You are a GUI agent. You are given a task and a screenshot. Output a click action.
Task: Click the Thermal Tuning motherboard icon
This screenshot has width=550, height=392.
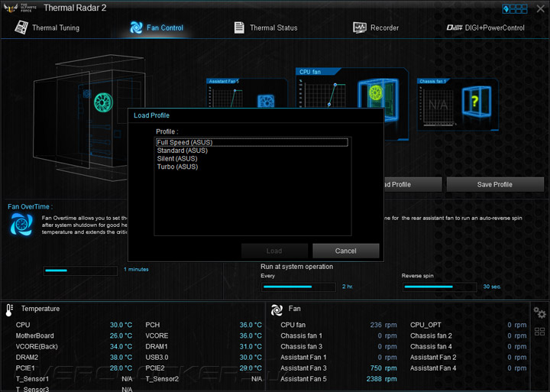21,28
